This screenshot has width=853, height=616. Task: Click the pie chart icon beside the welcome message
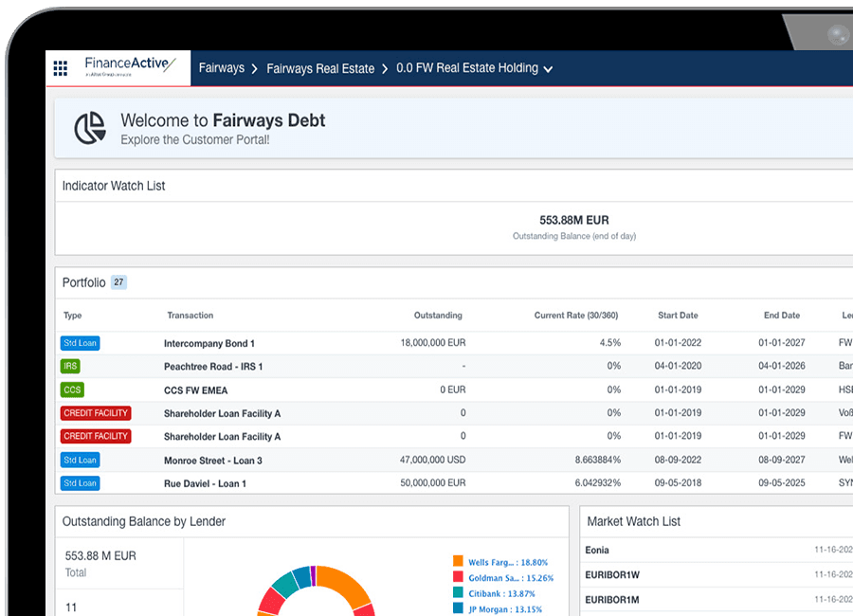tap(90, 127)
